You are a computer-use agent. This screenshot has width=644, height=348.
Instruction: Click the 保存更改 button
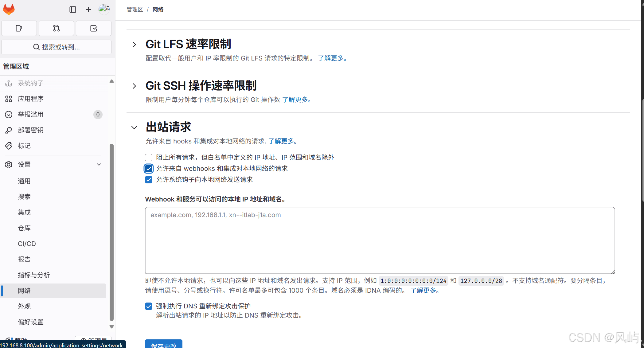163,344
